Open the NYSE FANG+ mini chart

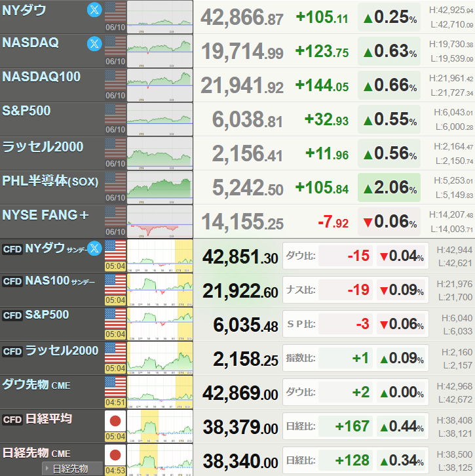pos(160,222)
